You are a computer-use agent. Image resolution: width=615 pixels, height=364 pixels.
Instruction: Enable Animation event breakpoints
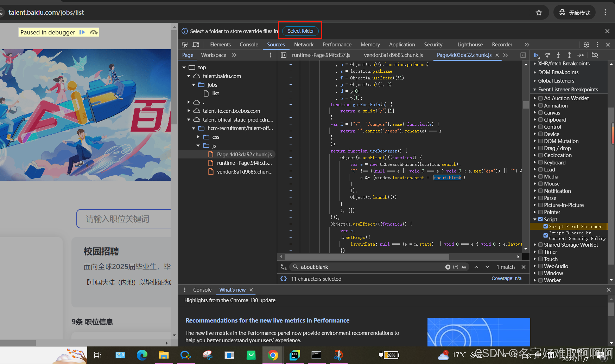tap(540, 105)
